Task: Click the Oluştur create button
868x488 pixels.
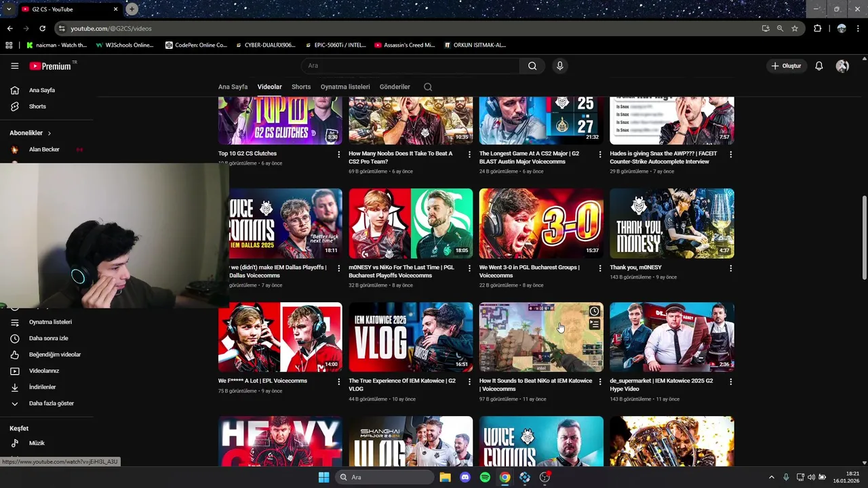Action: (x=786, y=66)
